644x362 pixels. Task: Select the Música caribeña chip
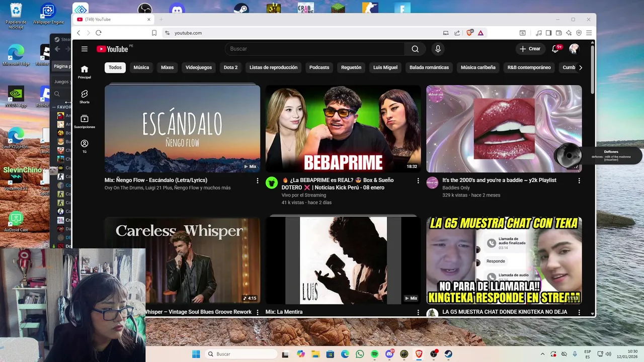click(x=478, y=67)
